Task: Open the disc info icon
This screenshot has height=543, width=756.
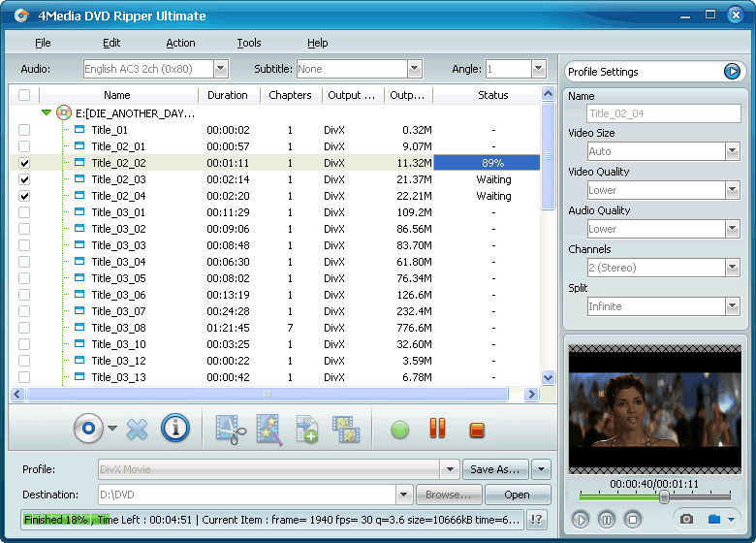Action: click(x=175, y=429)
